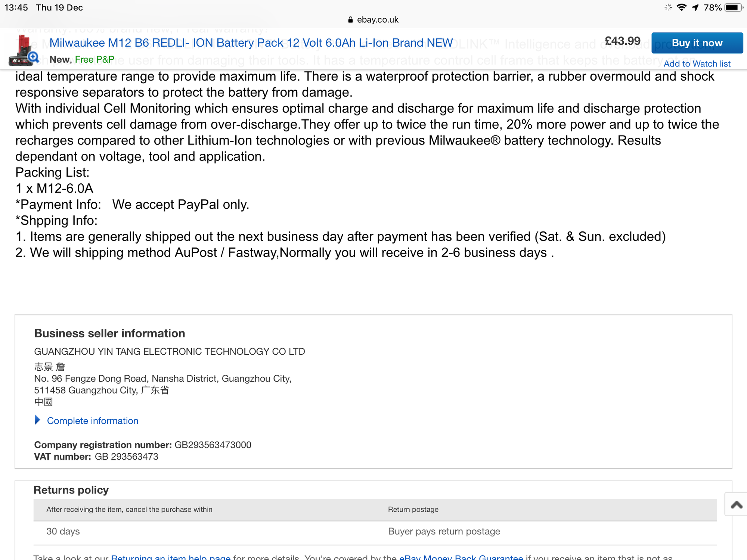Add item to Watch list

click(697, 64)
